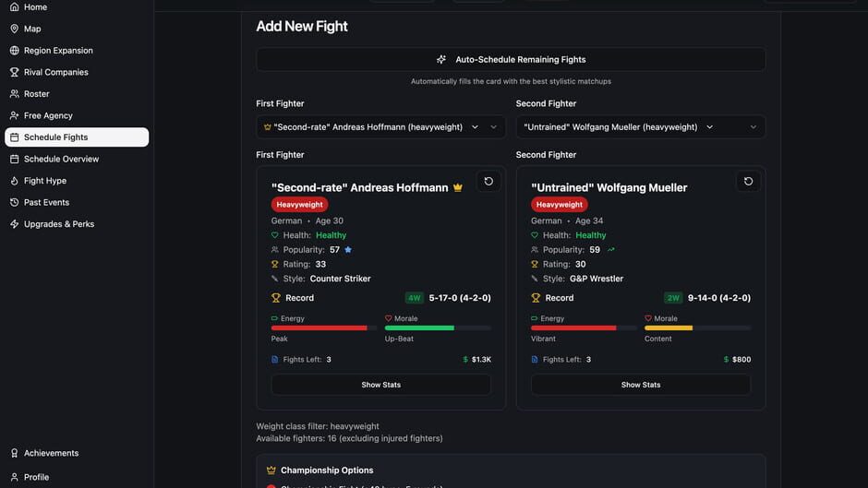The width and height of the screenshot is (868, 488).
Task: Expand inner chevron beside Andreas Hoffmann name
Action: pos(475,127)
